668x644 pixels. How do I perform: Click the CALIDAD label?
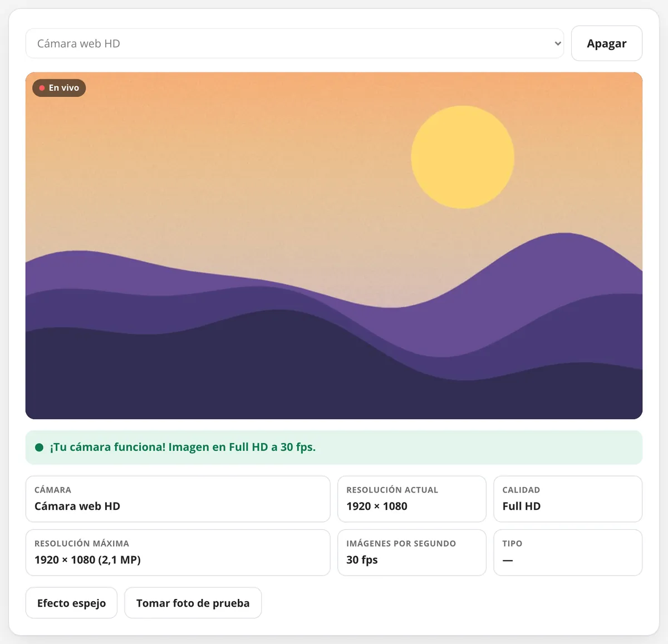point(521,490)
